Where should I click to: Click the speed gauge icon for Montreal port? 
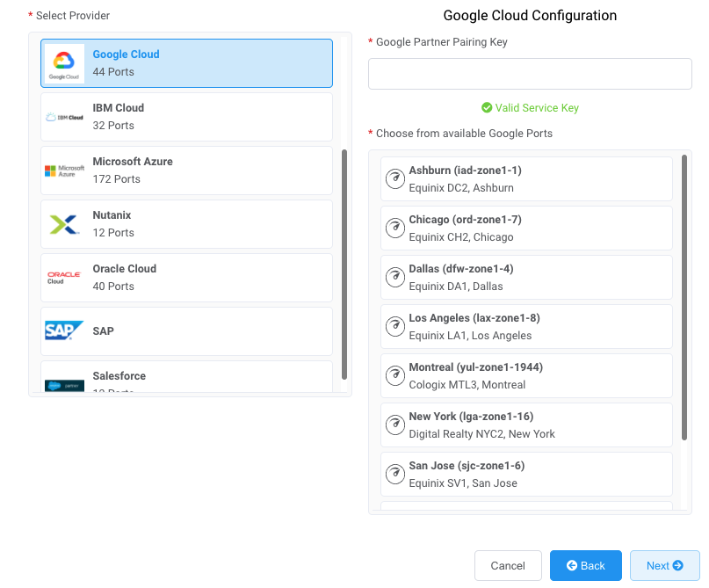coord(395,376)
